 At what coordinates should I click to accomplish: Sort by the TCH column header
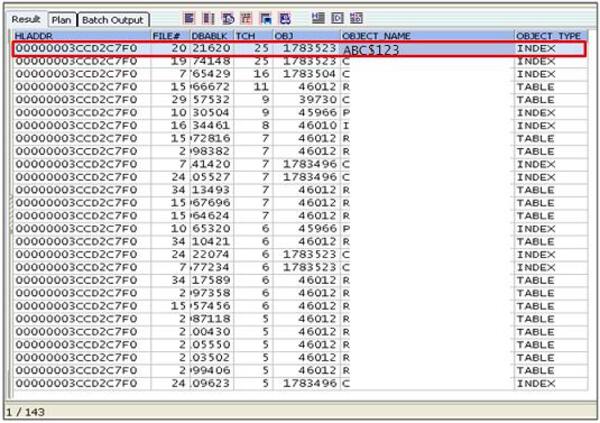coord(253,36)
